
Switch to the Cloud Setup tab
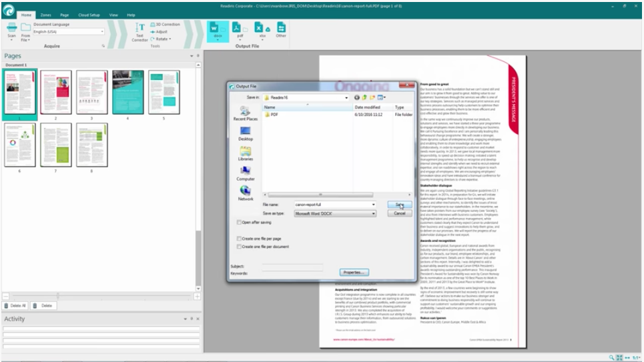(x=89, y=15)
